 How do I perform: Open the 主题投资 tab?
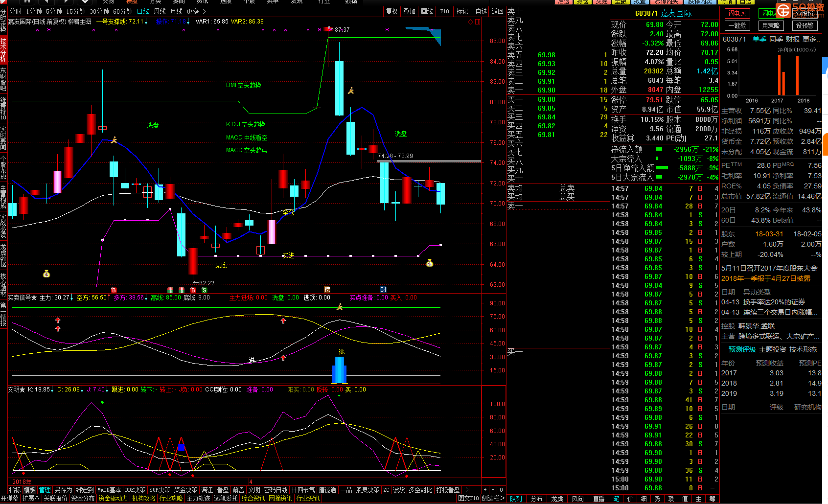coord(773,349)
